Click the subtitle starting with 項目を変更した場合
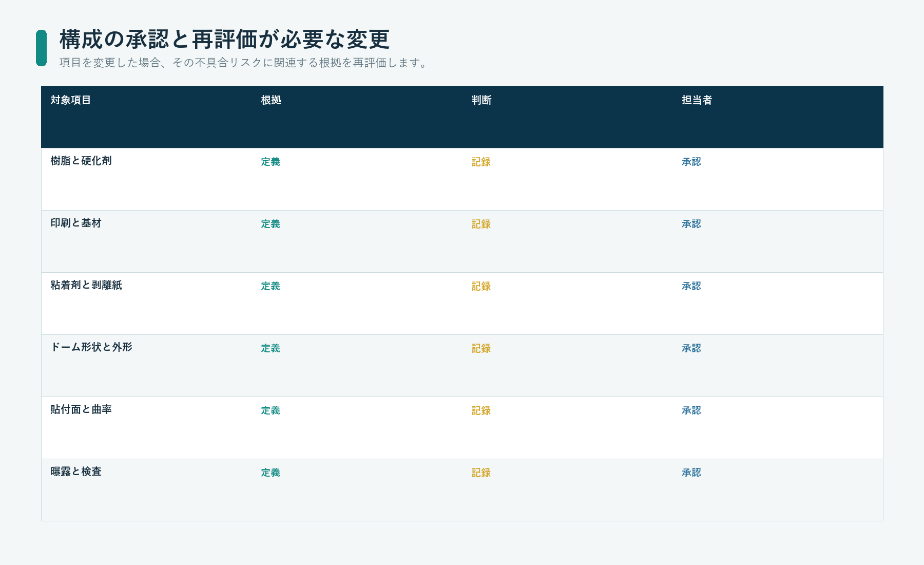The image size is (924, 565). 245,63
